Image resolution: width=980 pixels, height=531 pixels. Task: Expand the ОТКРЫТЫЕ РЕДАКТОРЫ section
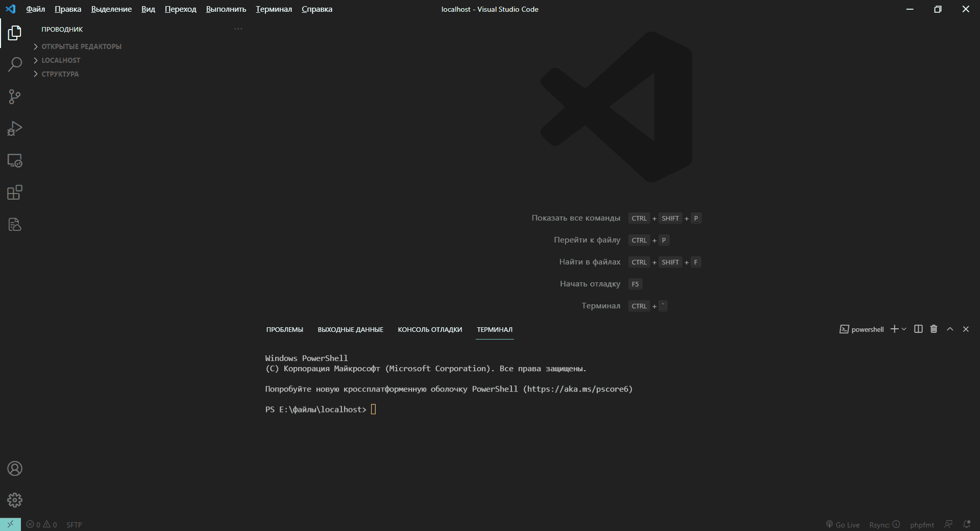coord(81,46)
